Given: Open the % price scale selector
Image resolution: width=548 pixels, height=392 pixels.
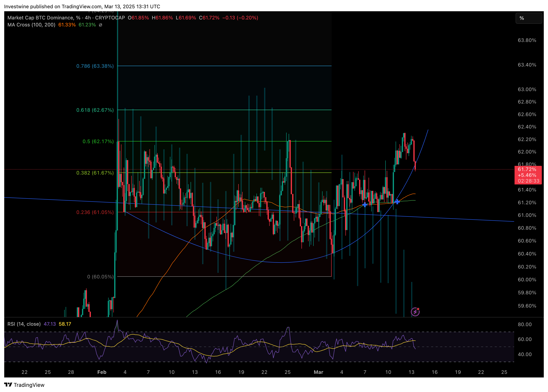Looking at the screenshot, I should (x=529, y=18).
